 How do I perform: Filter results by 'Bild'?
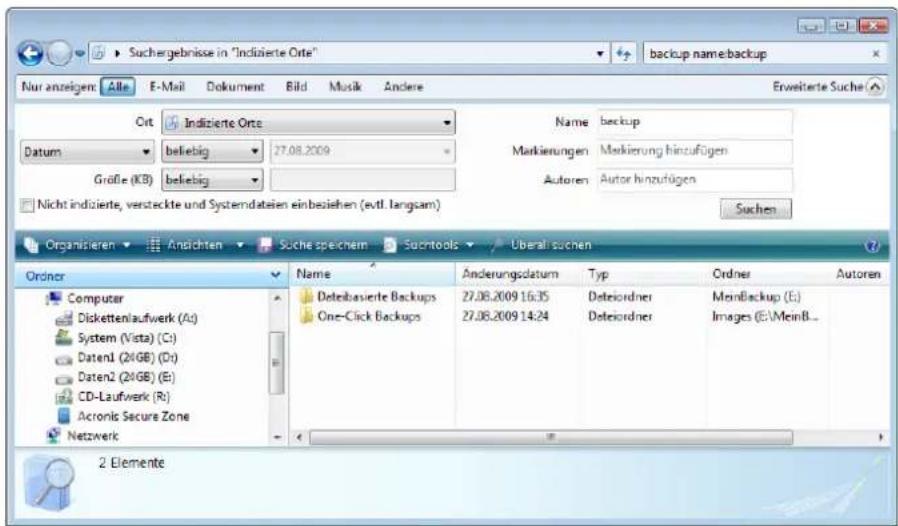[296, 87]
